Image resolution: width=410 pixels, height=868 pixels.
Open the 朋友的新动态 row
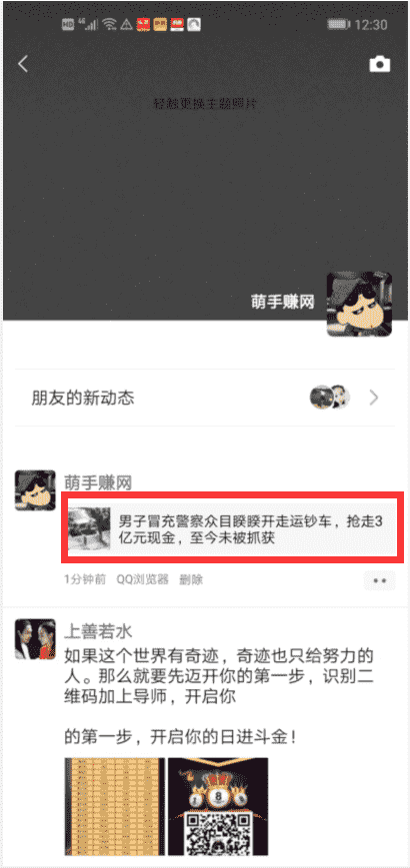coord(204,398)
